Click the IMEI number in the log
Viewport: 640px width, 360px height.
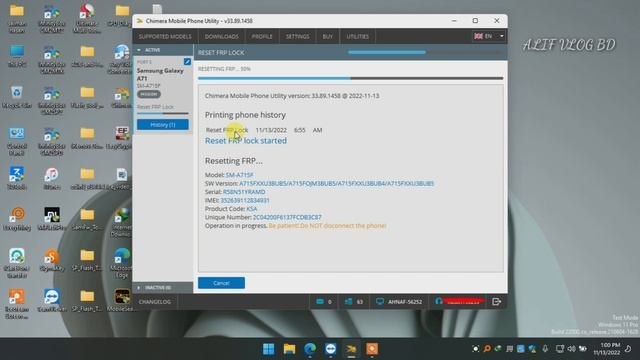[245, 200]
